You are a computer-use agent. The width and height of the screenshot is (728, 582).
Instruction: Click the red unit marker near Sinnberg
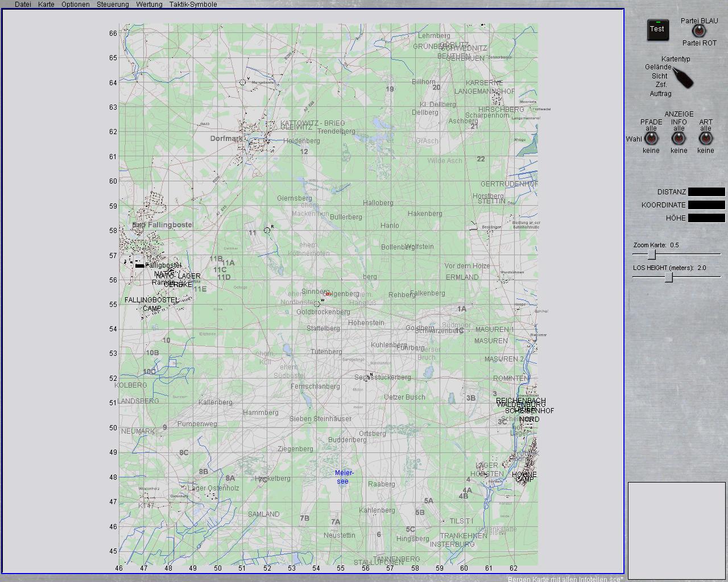pos(328,294)
